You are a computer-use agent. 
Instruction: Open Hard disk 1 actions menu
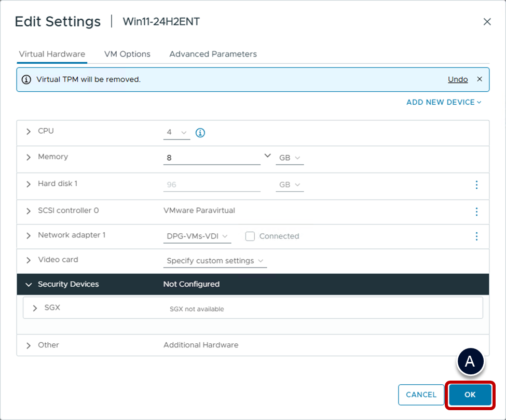pyautogui.click(x=476, y=185)
